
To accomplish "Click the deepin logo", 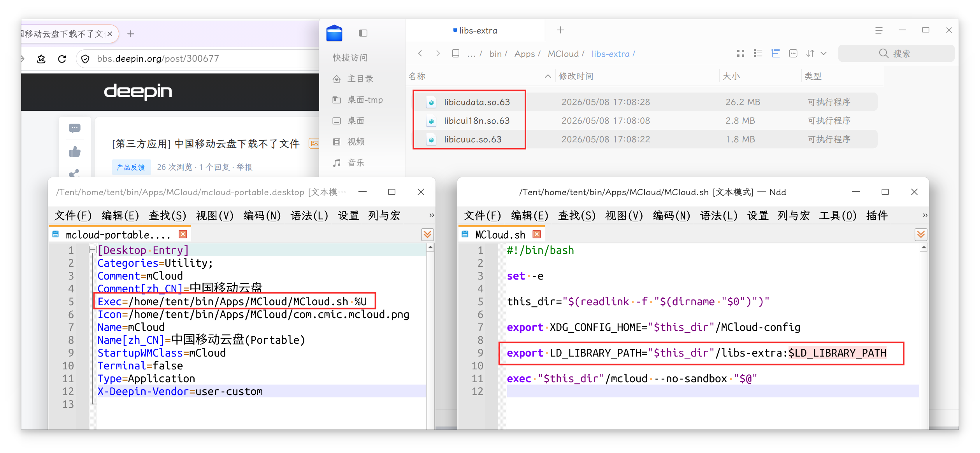I will [138, 91].
